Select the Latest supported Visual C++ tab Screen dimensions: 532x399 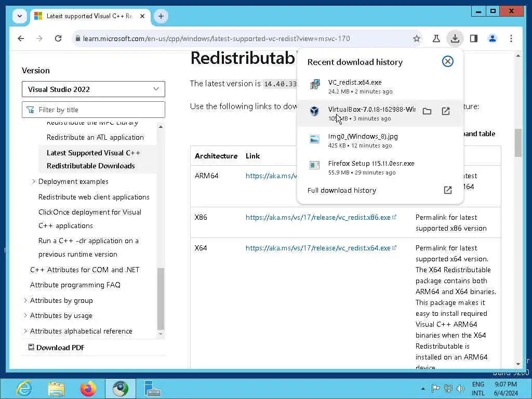(x=90, y=16)
